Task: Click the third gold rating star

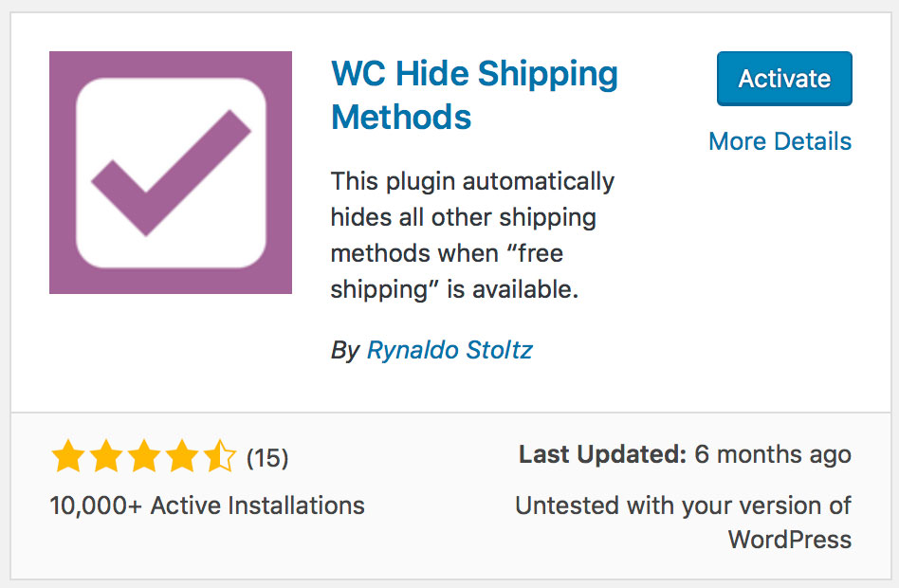Action: pos(143,457)
